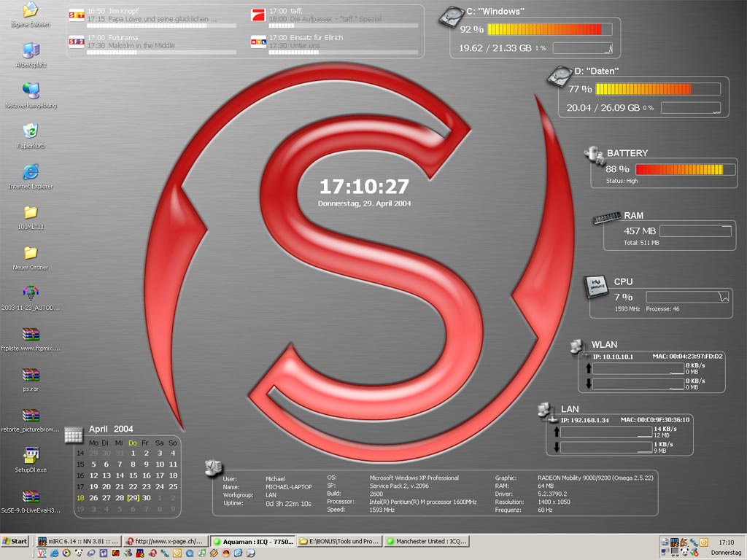Open the Netzwerkumgebung icon
The width and height of the screenshot is (747, 560).
pos(31,91)
